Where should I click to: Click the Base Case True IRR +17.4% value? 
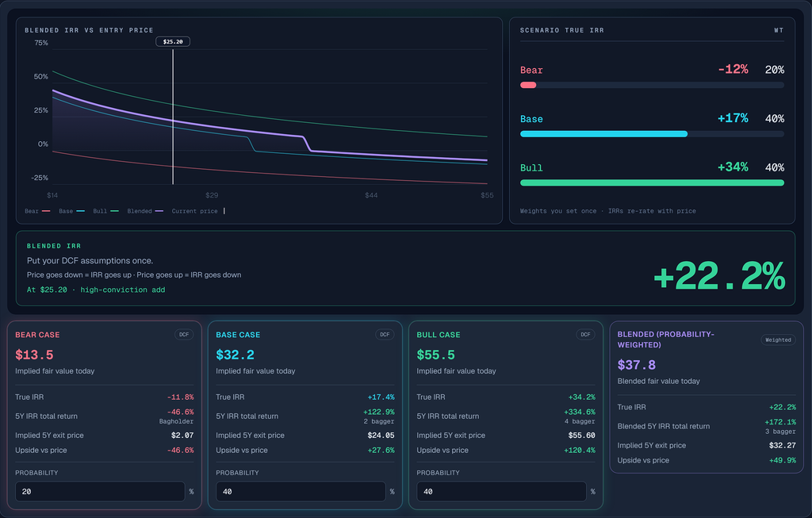(381, 397)
